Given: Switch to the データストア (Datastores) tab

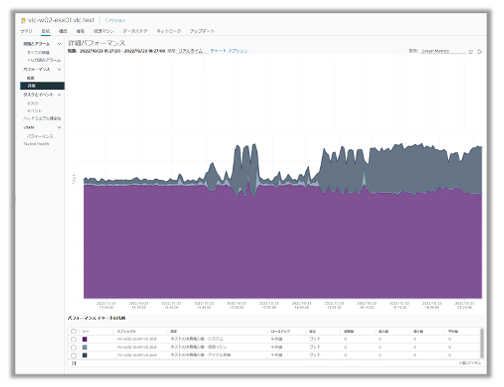Looking at the screenshot, I should tap(135, 31).
